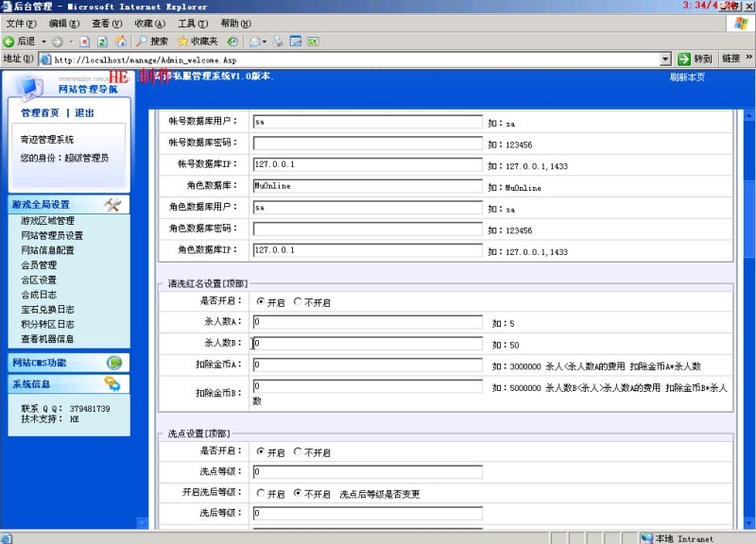Go to the Home page icon
This screenshot has width=756, height=544.
(120, 42)
